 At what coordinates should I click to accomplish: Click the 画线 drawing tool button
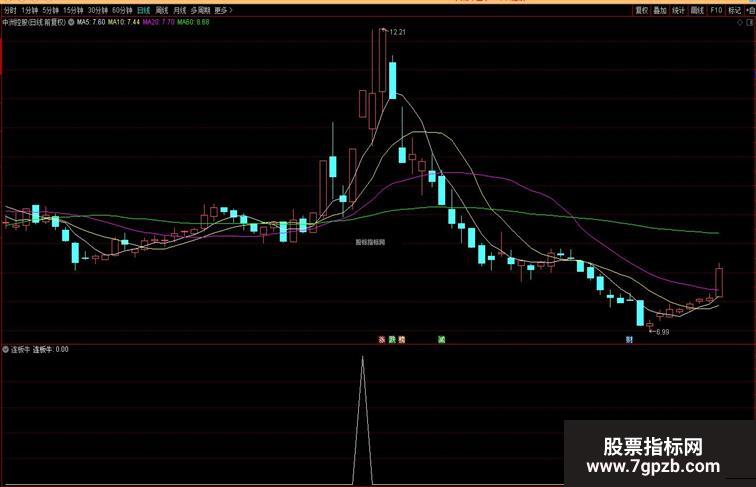(697, 10)
